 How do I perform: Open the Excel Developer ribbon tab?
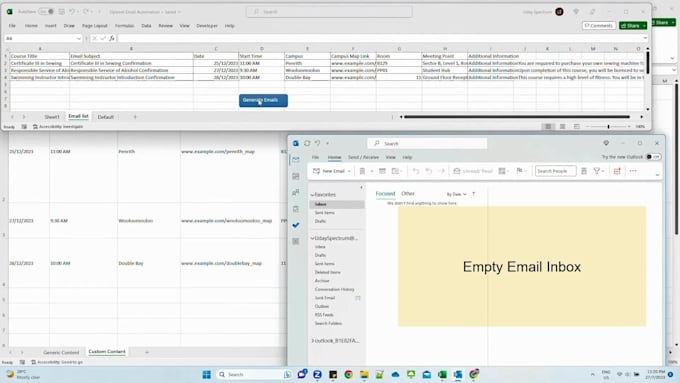click(207, 26)
